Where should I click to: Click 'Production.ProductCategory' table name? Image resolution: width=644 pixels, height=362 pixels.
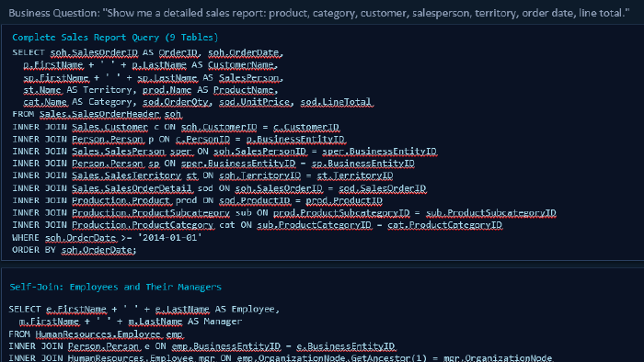143,225
